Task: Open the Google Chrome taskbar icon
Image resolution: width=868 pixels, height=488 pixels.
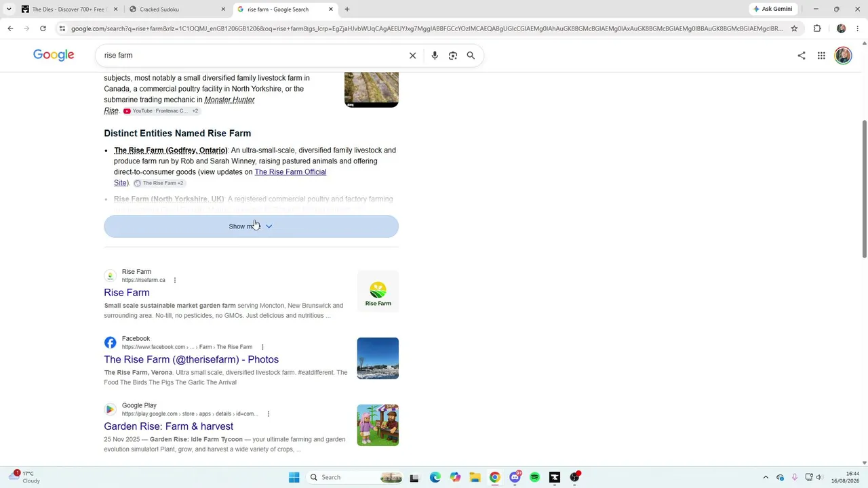Action: [x=494, y=477]
